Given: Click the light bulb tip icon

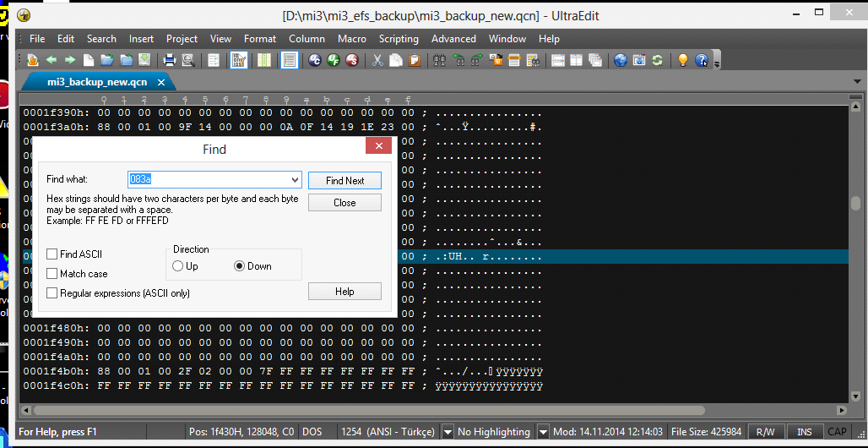Looking at the screenshot, I should (x=682, y=60).
